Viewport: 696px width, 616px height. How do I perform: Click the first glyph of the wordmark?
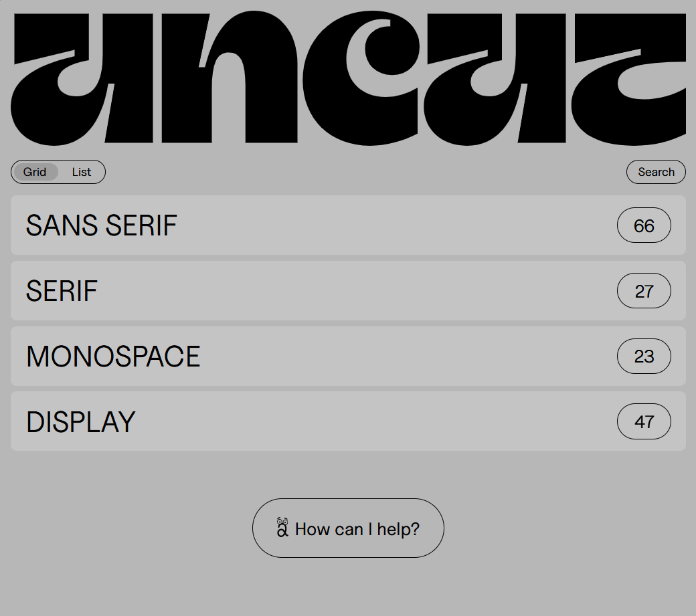82,79
